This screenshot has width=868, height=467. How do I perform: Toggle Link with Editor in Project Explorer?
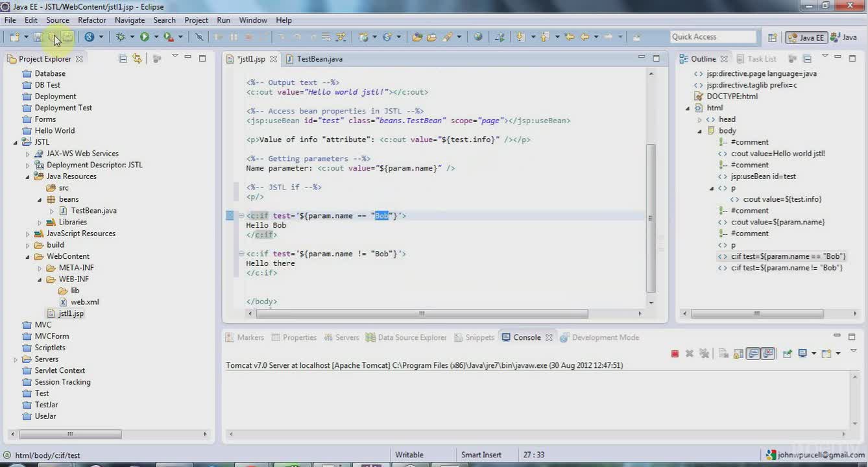coord(137,58)
